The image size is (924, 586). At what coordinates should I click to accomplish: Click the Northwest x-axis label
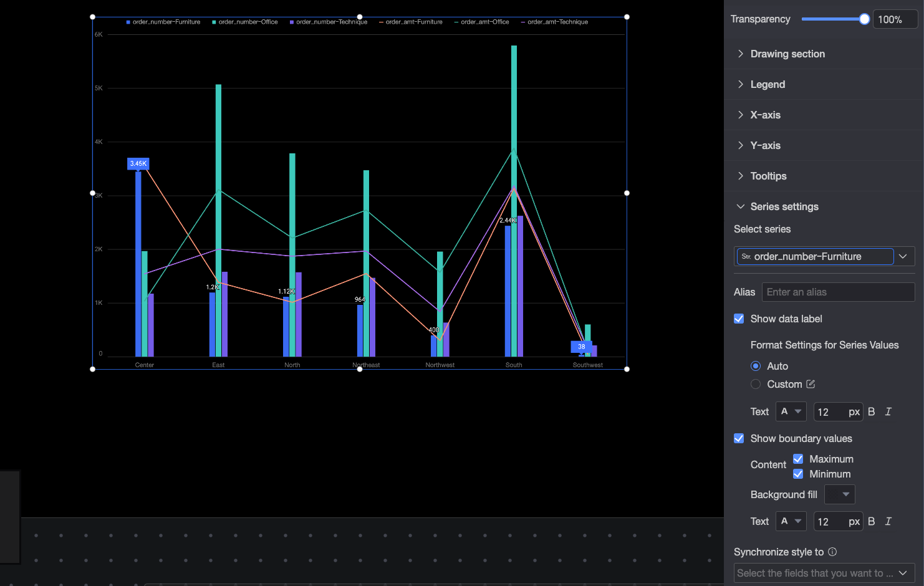[x=440, y=365]
